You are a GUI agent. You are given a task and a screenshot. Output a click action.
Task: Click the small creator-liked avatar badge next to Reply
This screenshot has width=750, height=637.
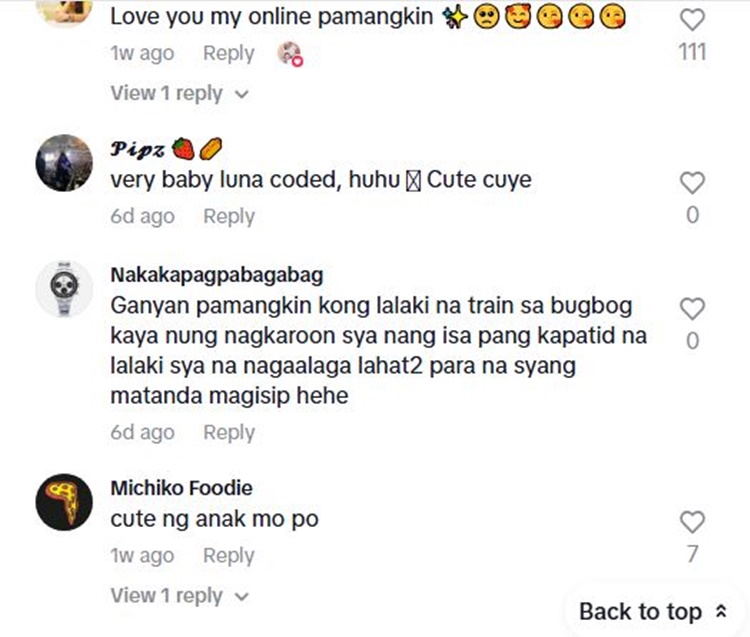pos(291,54)
